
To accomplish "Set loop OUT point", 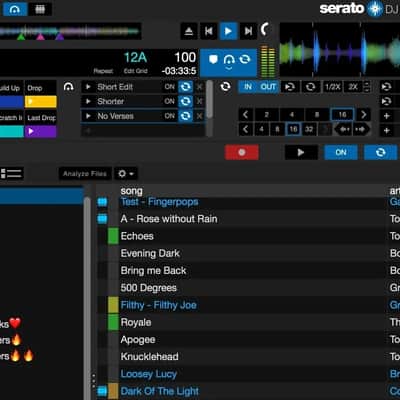I will click(268, 87).
